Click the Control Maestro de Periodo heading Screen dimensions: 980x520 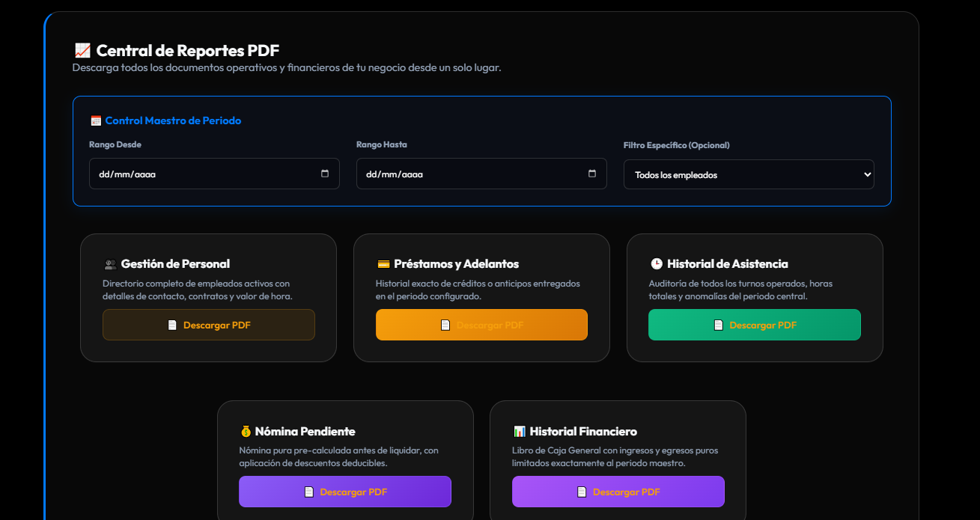173,120
